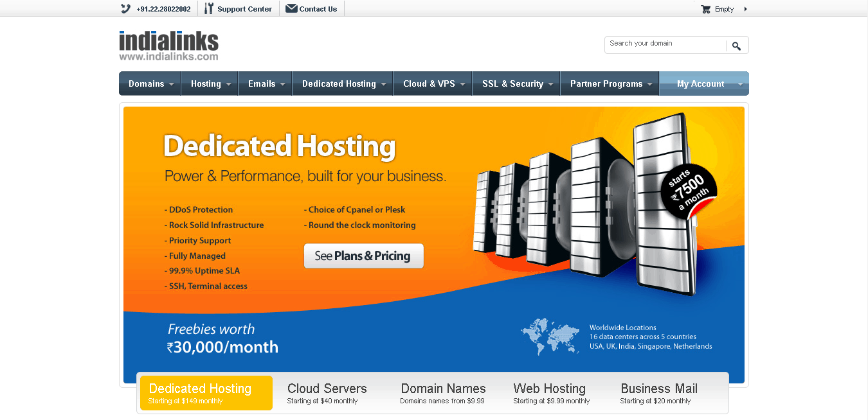
Task: Click the 16 data centers across 5 countries text
Action: click(x=643, y=337)
